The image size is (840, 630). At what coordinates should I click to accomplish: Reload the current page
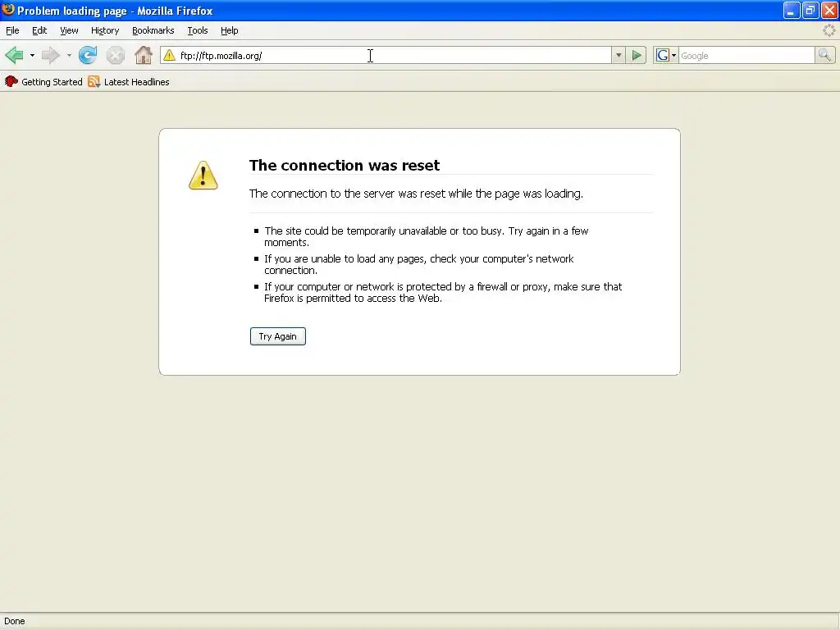(x=88, y=55)
